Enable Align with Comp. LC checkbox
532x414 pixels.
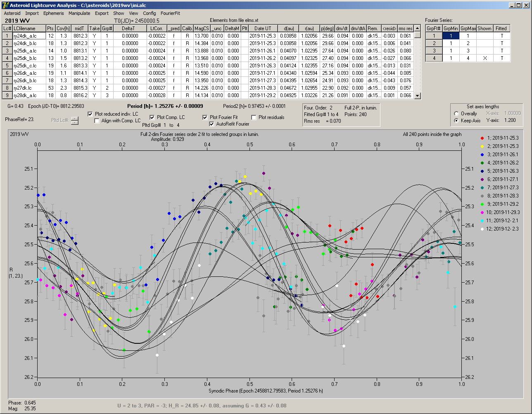97,121
